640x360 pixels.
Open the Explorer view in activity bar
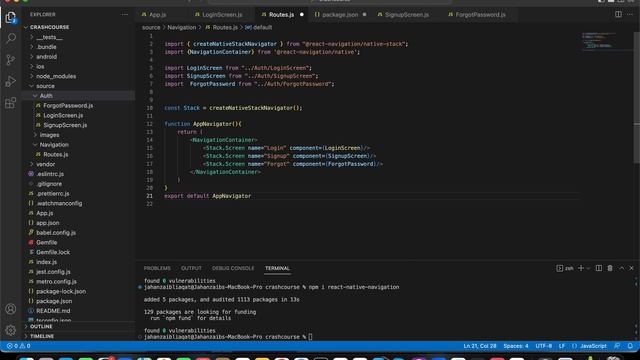tap(11, 18)
